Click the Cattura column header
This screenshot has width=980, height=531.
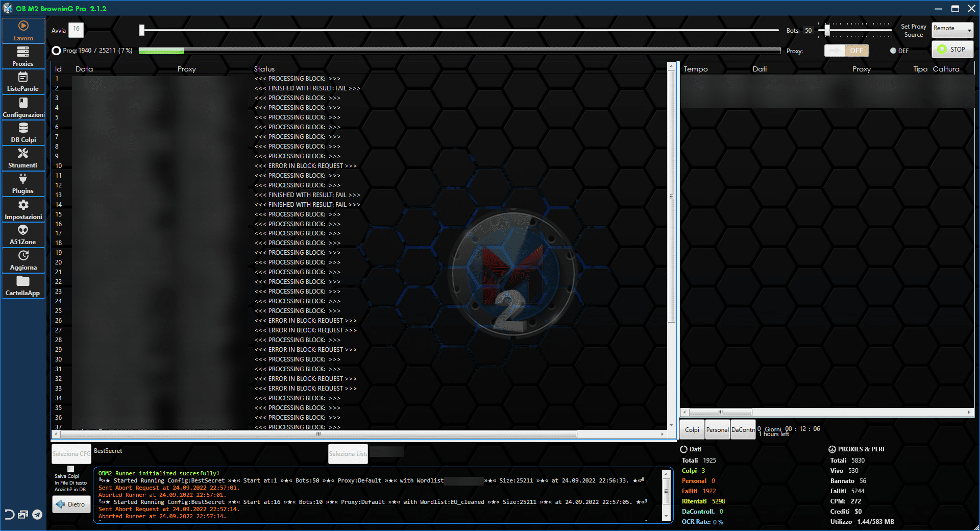point(946,69)
